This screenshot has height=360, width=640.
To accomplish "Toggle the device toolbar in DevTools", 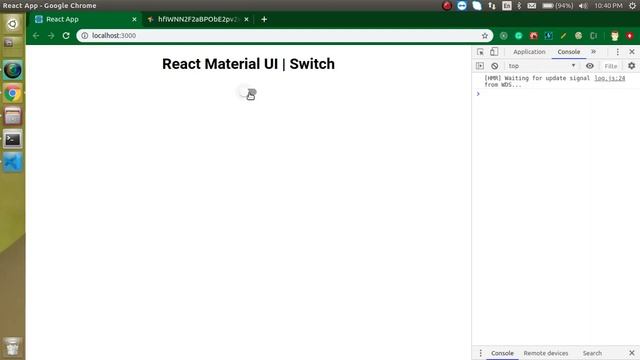I will pos(494,52).
